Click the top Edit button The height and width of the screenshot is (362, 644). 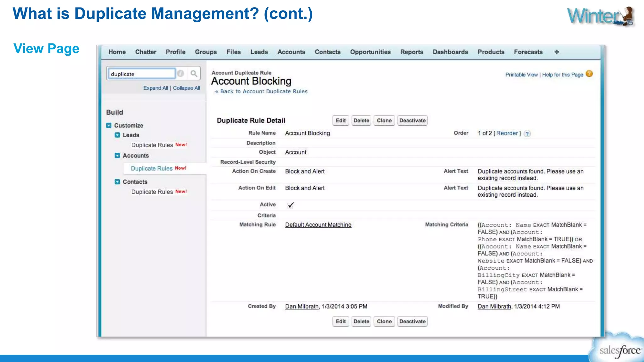click(x=341, y=121)
